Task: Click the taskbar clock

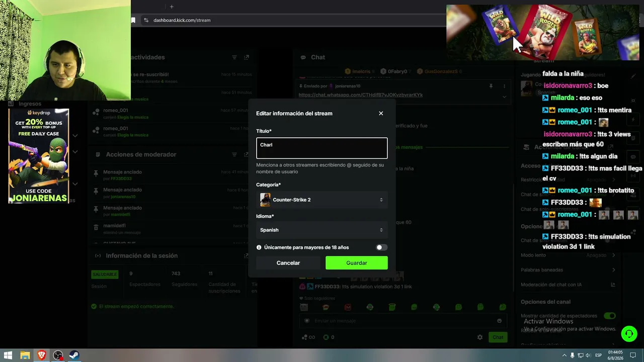Action: (x=615, y=355)
